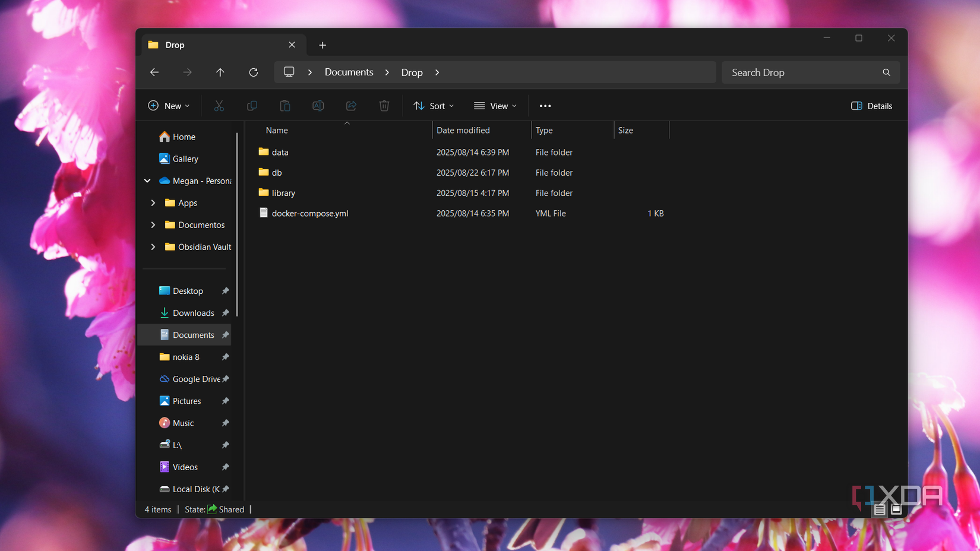Click the Paste icon in the toolbar
The image size is (980, 551).
(x=285, y=106)
